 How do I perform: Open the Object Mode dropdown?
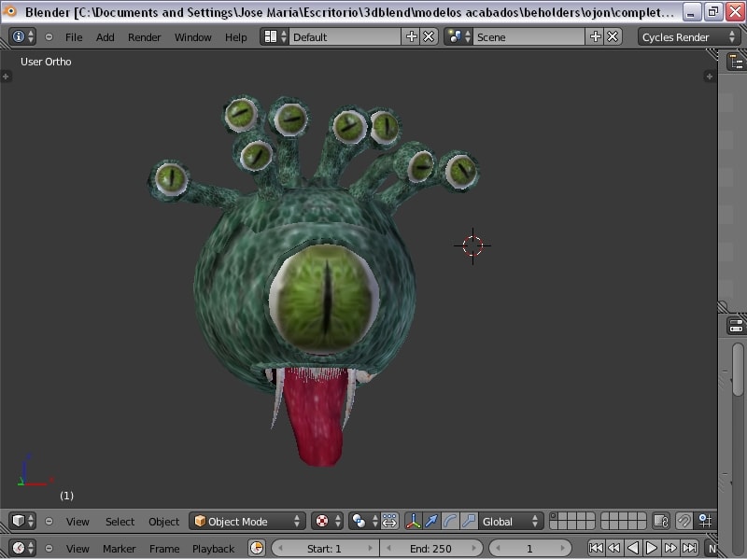coord(247,521)
